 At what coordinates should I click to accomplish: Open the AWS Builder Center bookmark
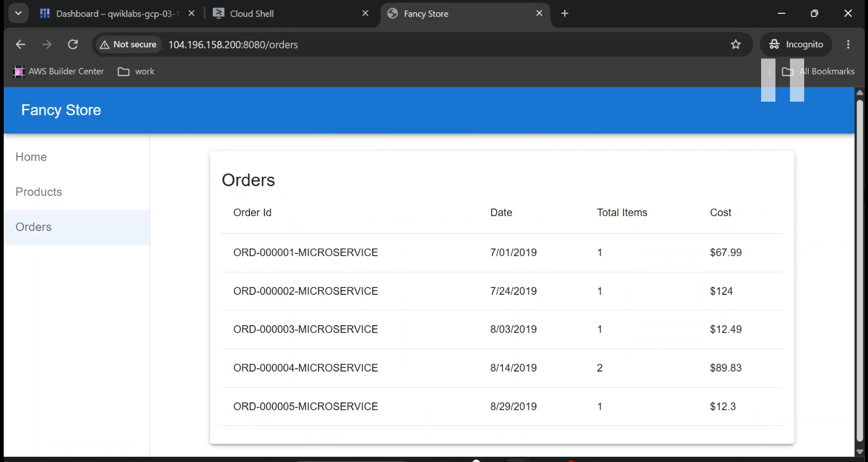click(59, 71)
